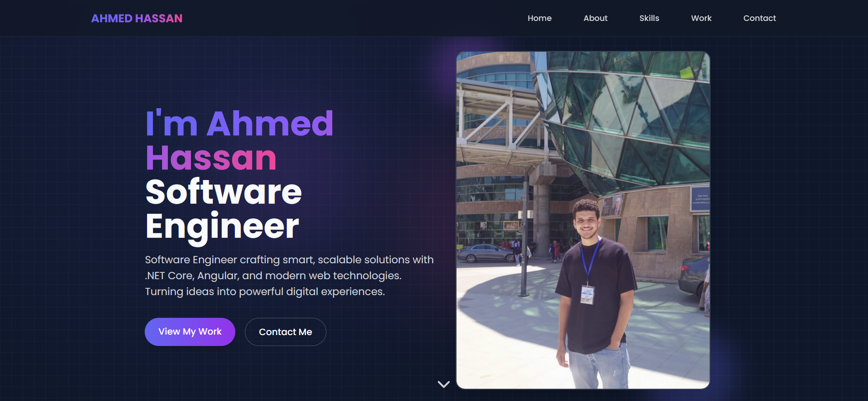Click the View My Work button
The image size is (868, 401).
point(190,332)
